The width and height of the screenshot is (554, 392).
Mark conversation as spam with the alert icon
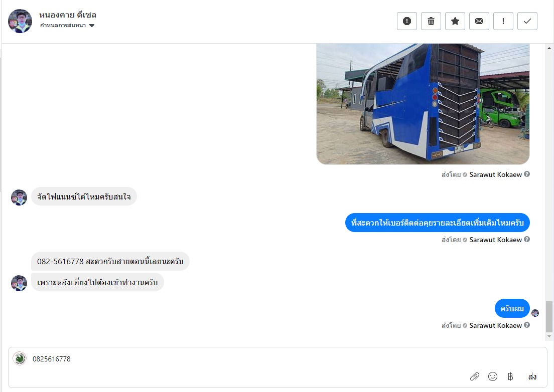(406, 21)
